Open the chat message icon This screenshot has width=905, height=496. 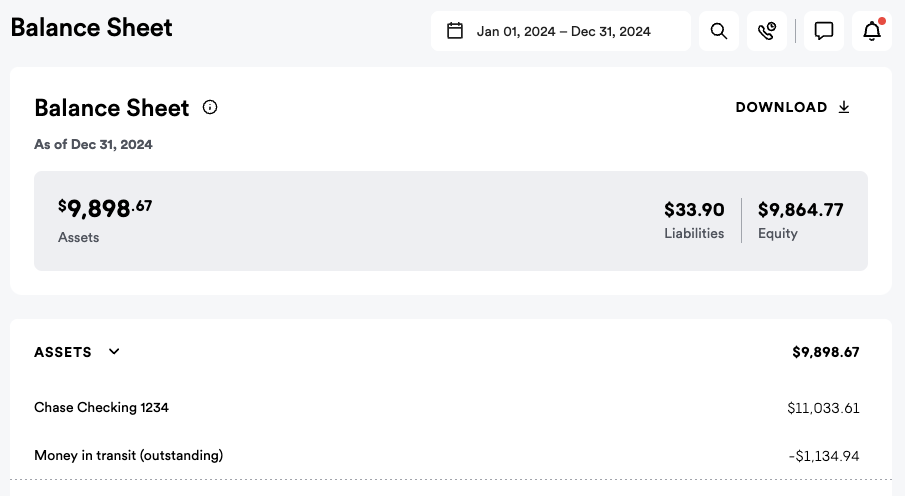pos(824,31)
